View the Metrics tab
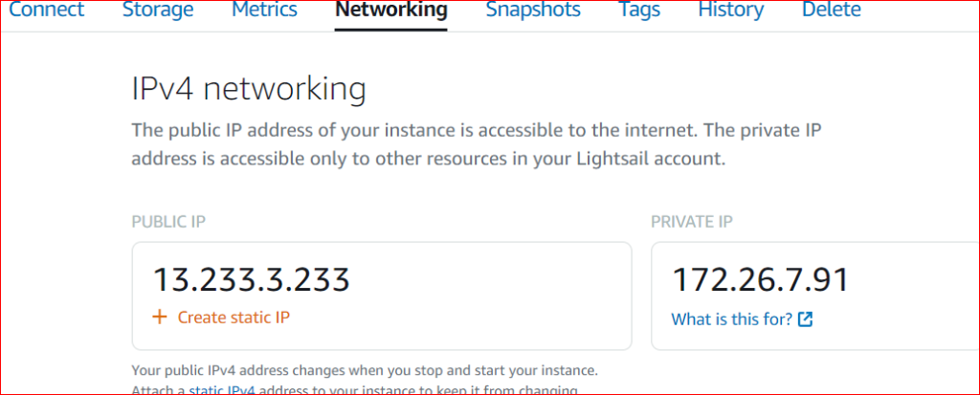The height and width of the screenshot is (395, 980). 264,11
